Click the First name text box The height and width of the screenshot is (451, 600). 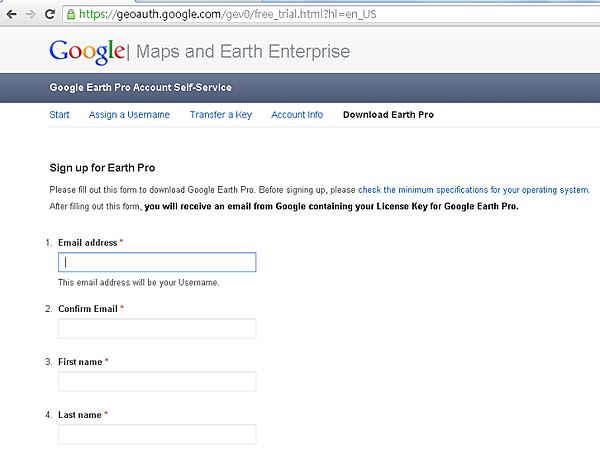tap(157, 381)
